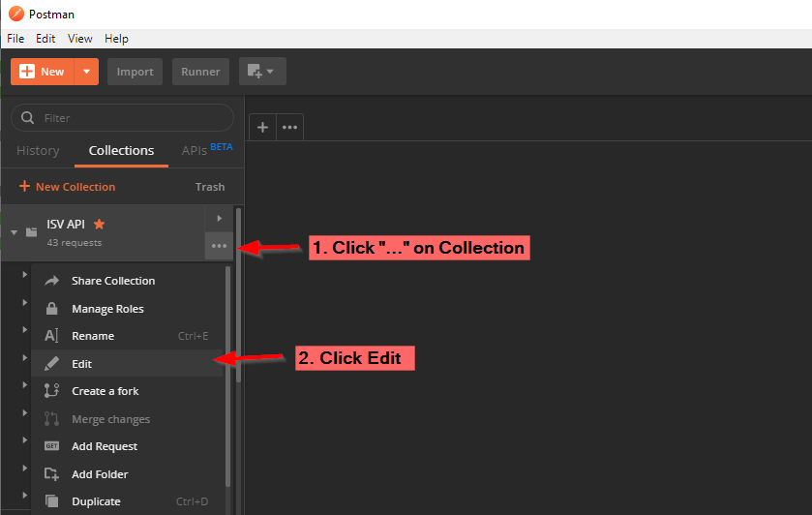Choose Add Request from the menu
Viewport: 812px width, 515px height.
point(128,446)
